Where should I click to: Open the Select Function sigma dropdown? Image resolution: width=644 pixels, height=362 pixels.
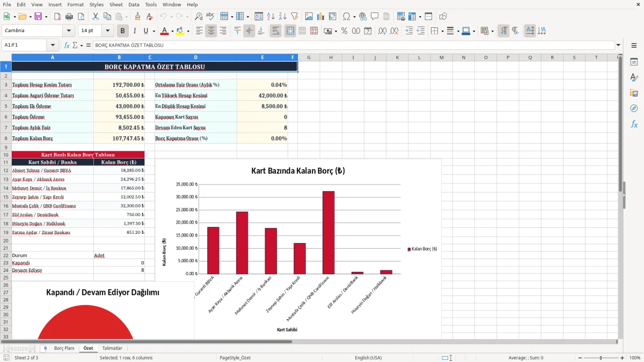tap(82, 45)
